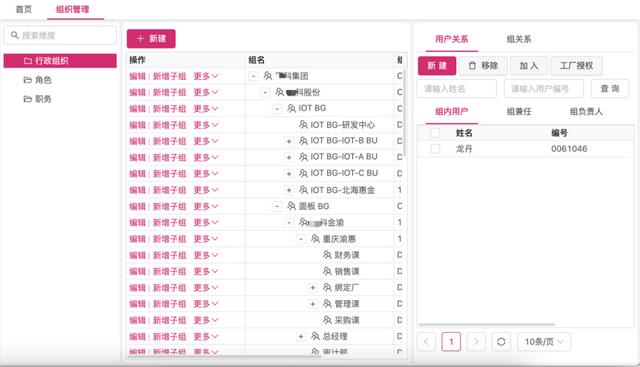Screen dimensions: 640x367
Task: Click group icon next to 总经理
Action: point(316,336)
